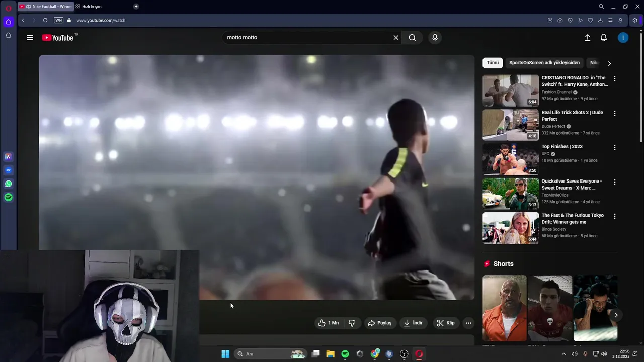
Task: Dislike the video
Action: point(352,323)
